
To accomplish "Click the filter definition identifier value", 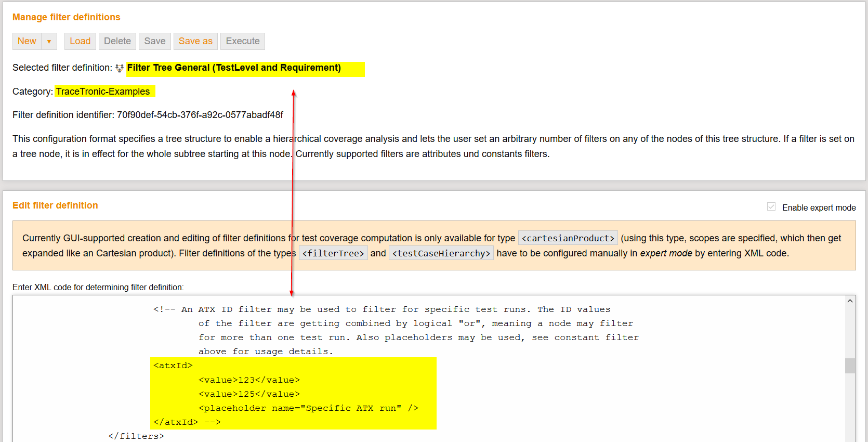I will click(200, 115).
